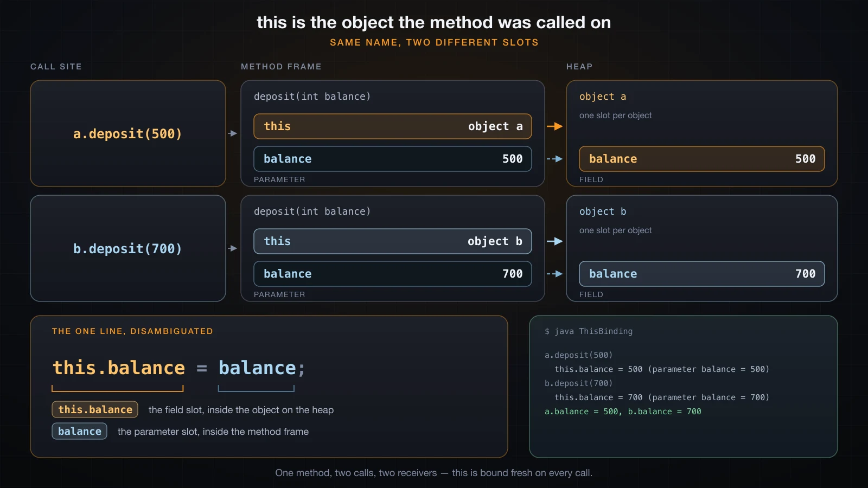Image resolution: width=868 pixels, height=488 pixels.
Task: Click the subtitle 'SAME NAME, TWO DIFFERENT SLOTS'
Action: click(x=434, y=42)
